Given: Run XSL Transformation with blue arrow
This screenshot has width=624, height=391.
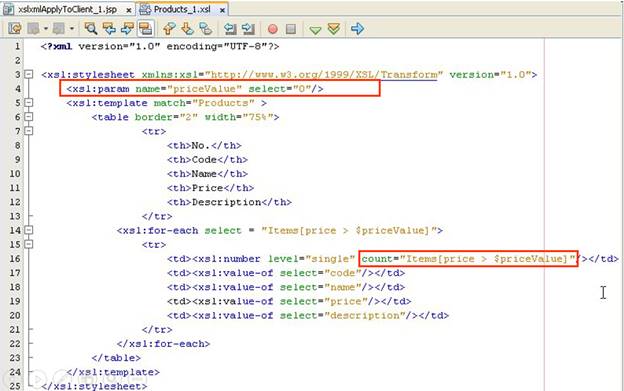Looking at the screenshot, I should coord(357,28).
